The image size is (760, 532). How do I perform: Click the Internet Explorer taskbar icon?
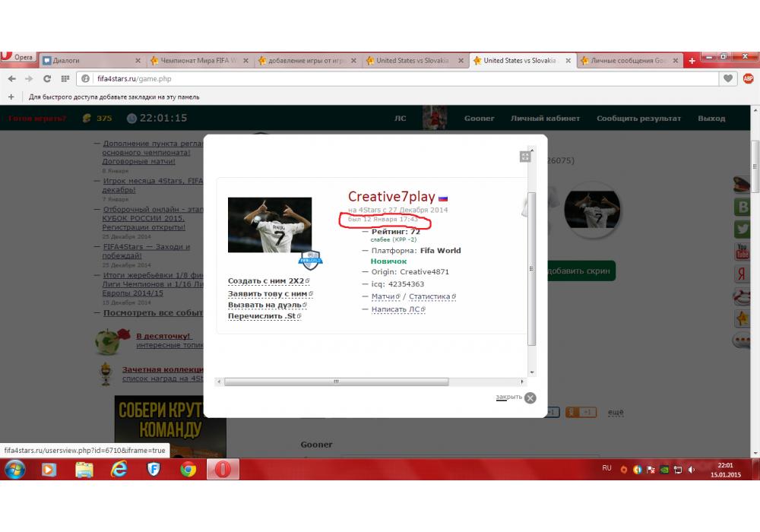point(119,470)
